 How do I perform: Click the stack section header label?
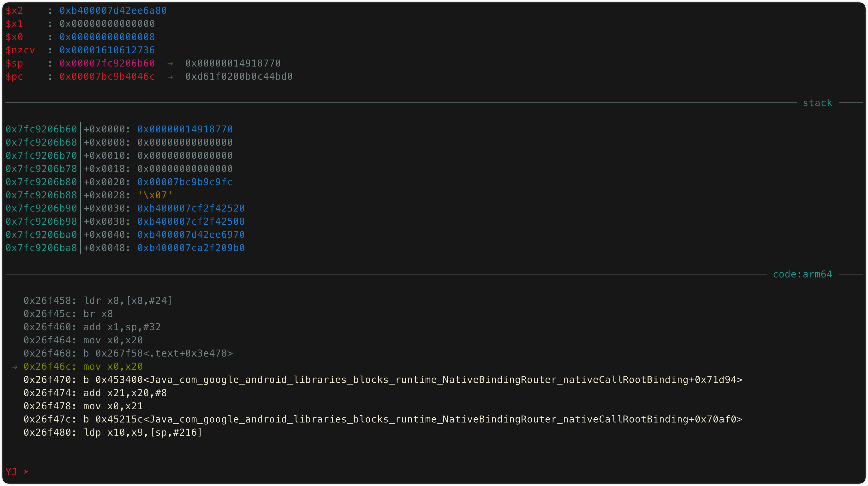pyautogui.click(x=817, y=103)
